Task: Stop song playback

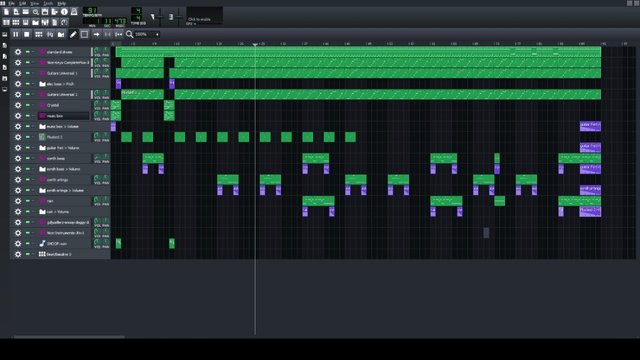Action: click(x=27, y=34)
